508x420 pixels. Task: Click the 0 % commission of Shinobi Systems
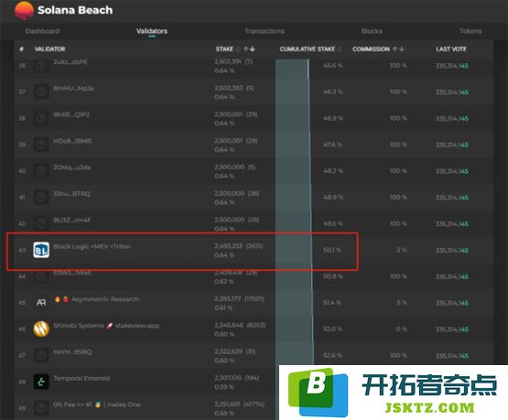click(x=402, y=329)
